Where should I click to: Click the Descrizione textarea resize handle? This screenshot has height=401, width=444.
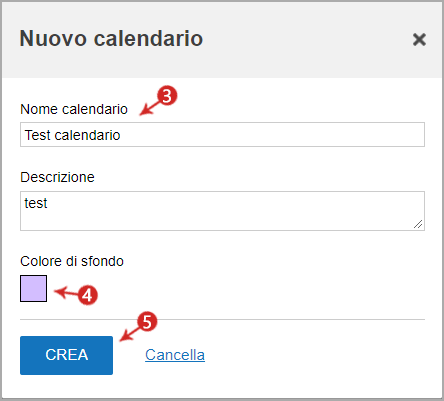click(418, 224)
